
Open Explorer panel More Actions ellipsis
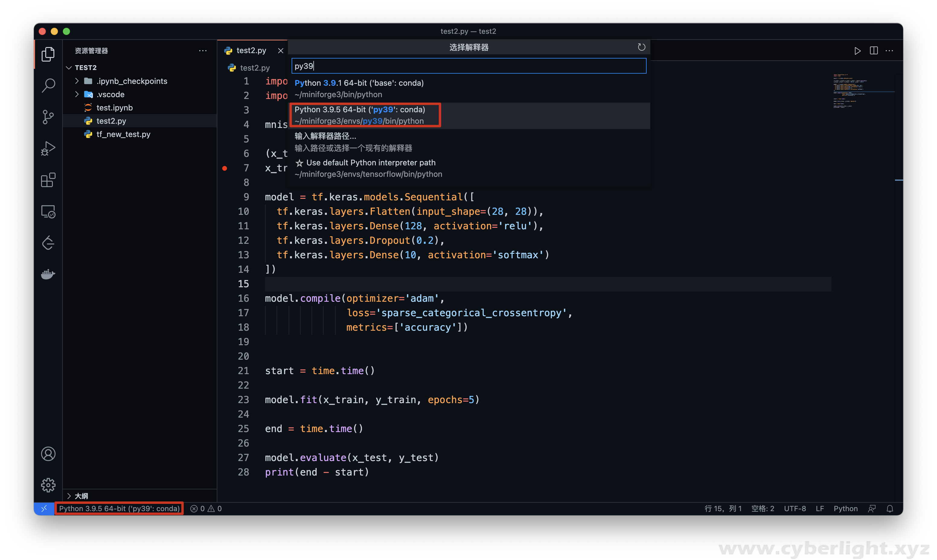pos(203,51)
